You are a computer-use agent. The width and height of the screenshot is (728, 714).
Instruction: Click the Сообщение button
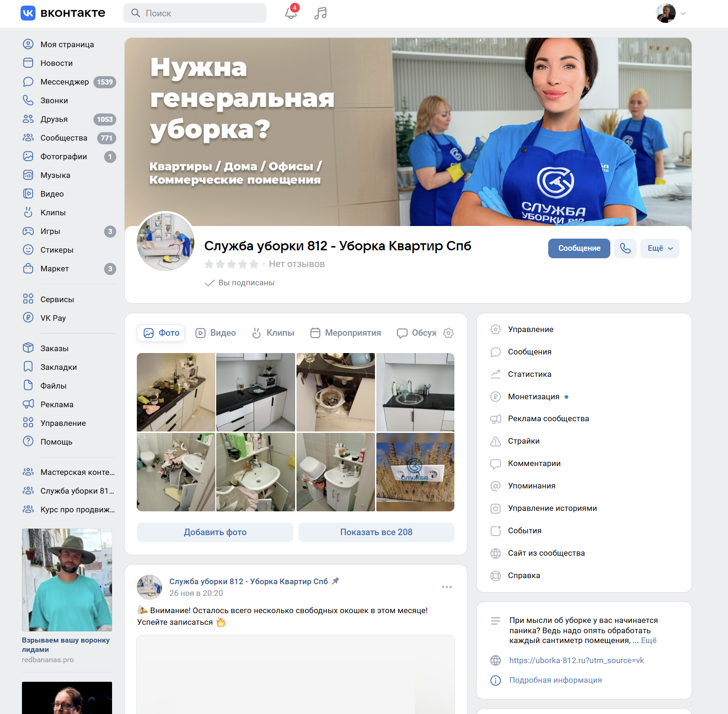pyautogui.click(x=579, y=248)
